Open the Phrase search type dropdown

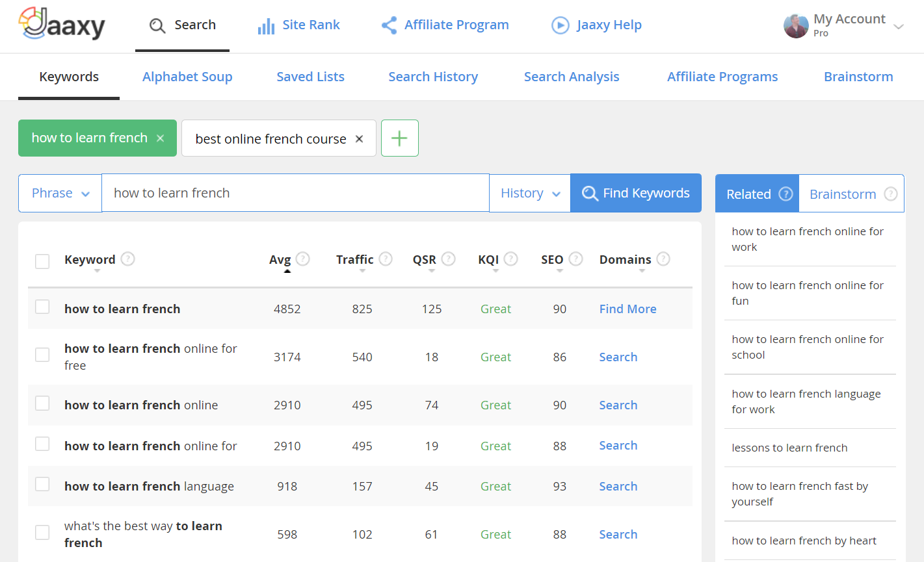click(x=60, y=193)
